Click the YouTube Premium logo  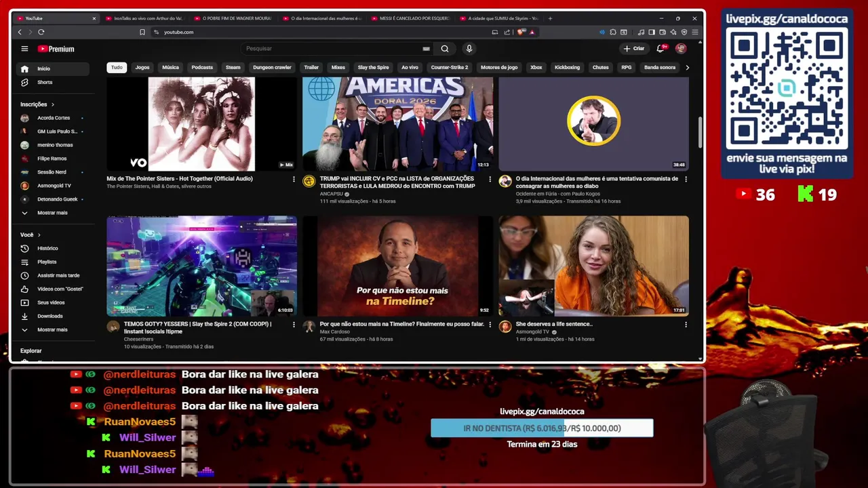point(56,49)
